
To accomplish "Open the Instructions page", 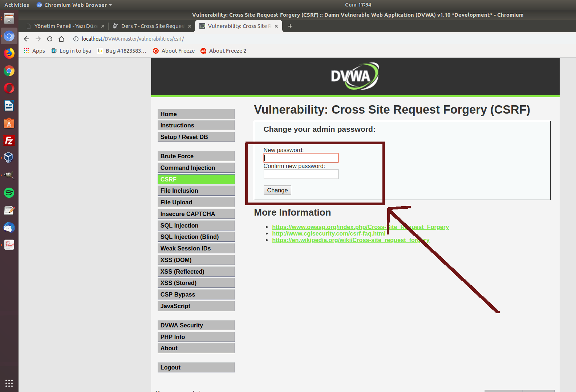I will click(196, 125).
